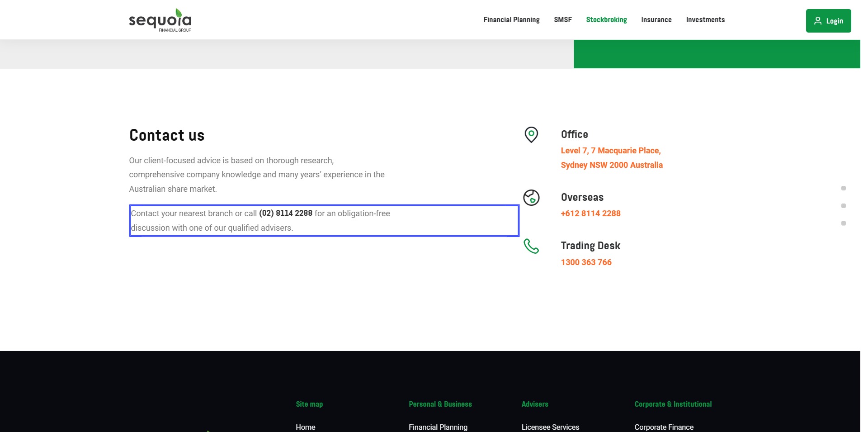Click the phone icon beside Trading Desk
This screenshot has width=868, height=432.
point(531,246)
